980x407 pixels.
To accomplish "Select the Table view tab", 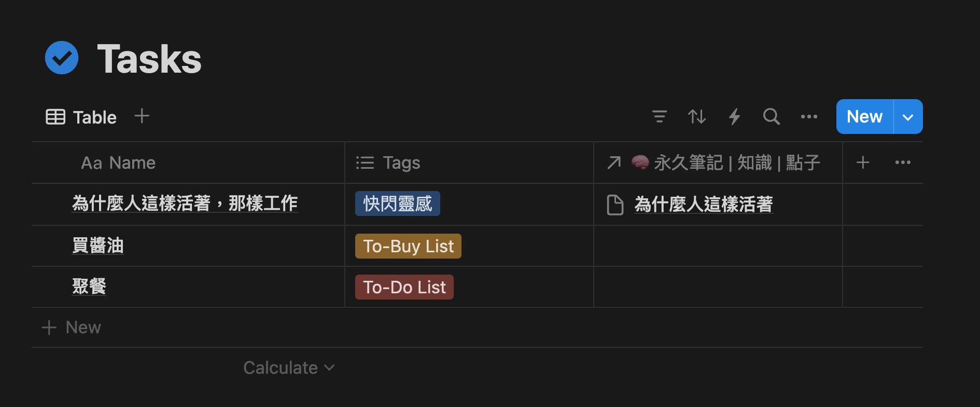I will point(81,117).
